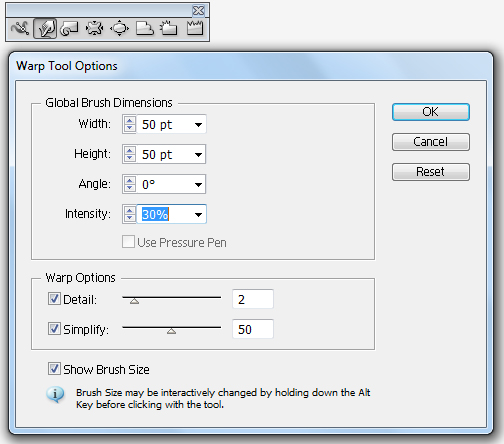
Task: Click the Cancel button
Action: coord(431,142)
